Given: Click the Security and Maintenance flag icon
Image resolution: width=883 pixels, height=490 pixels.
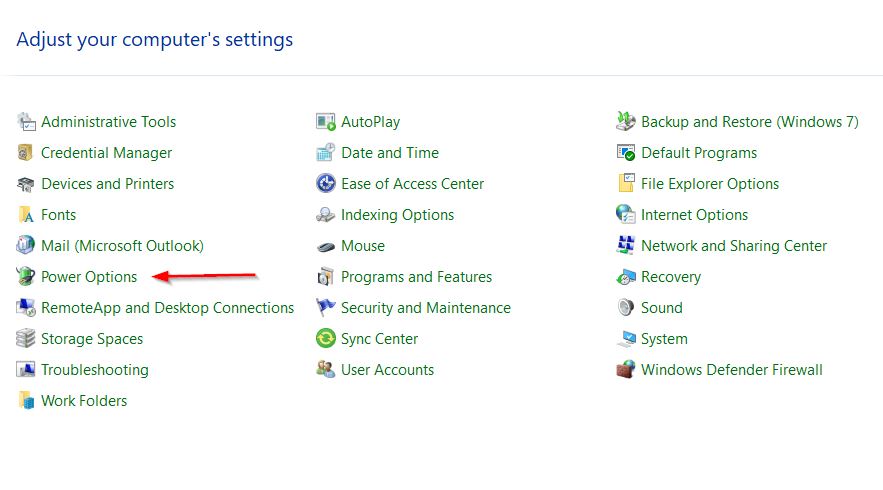Looking at the screenshot, I should tap(325, 308).
